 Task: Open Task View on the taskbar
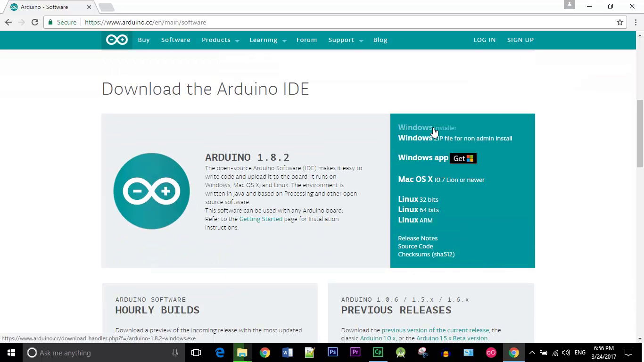196,353
